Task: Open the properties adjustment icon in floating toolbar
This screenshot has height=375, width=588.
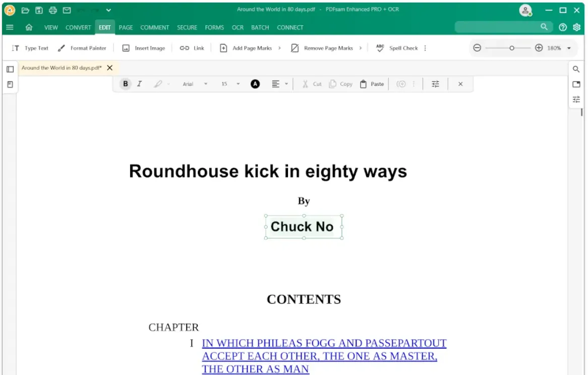Action: [x=435, y=84]
